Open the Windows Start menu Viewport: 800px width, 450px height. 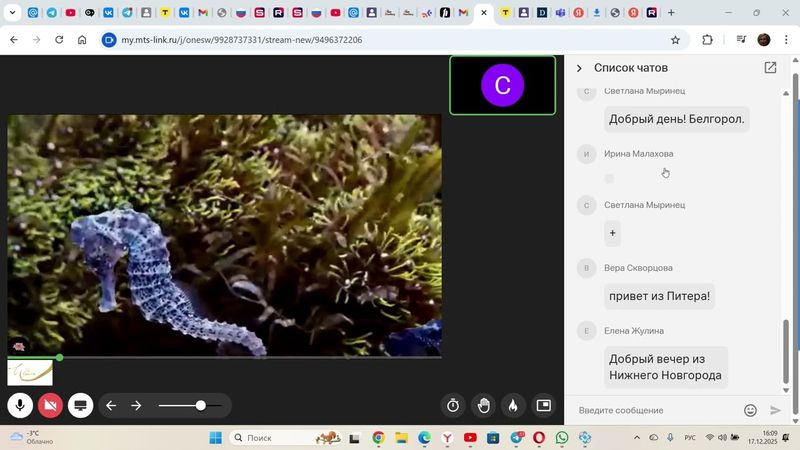coord(215,438)
